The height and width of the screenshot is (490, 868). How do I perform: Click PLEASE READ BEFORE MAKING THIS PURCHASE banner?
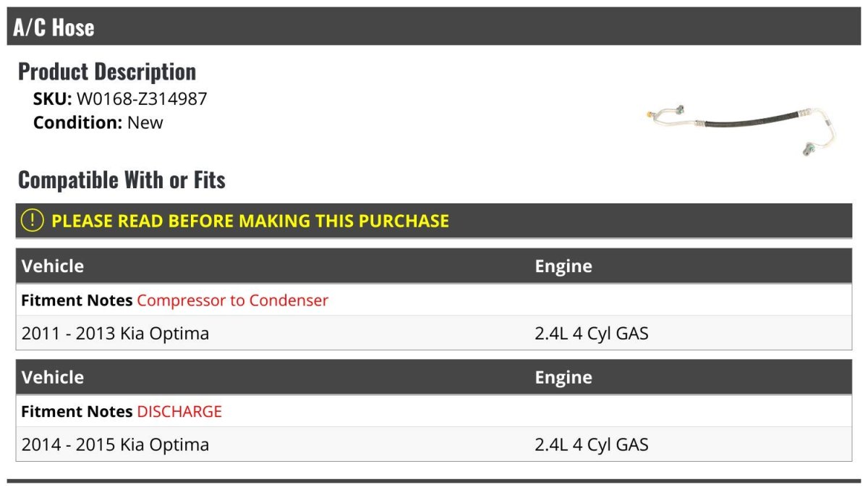point(434,221)
